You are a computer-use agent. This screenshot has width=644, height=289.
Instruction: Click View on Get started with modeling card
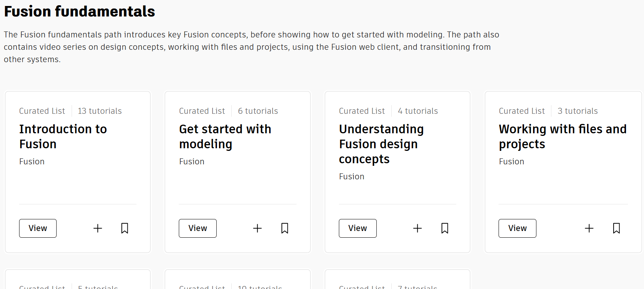coord(198,228)
